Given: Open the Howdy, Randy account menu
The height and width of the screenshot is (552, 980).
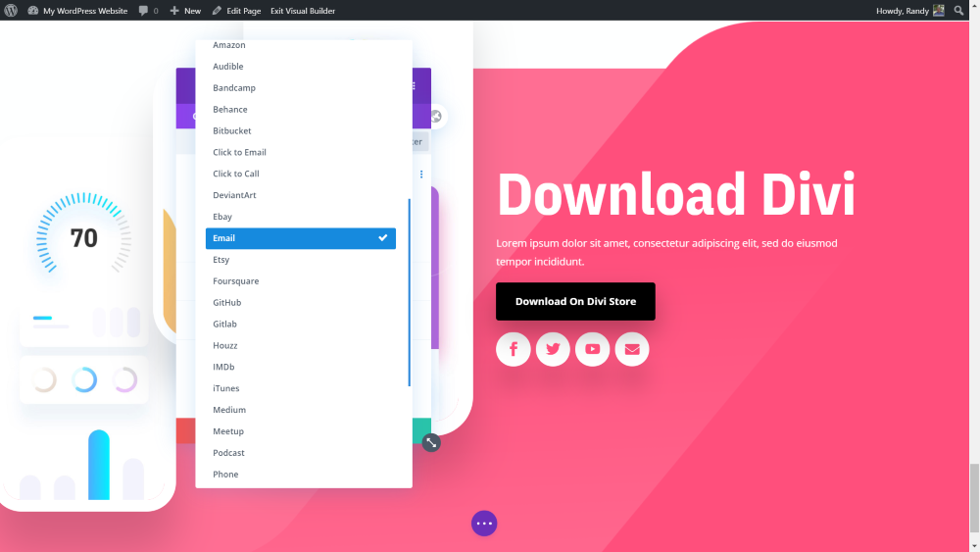Looking at the screenshot, I should (x=909, y=11).
